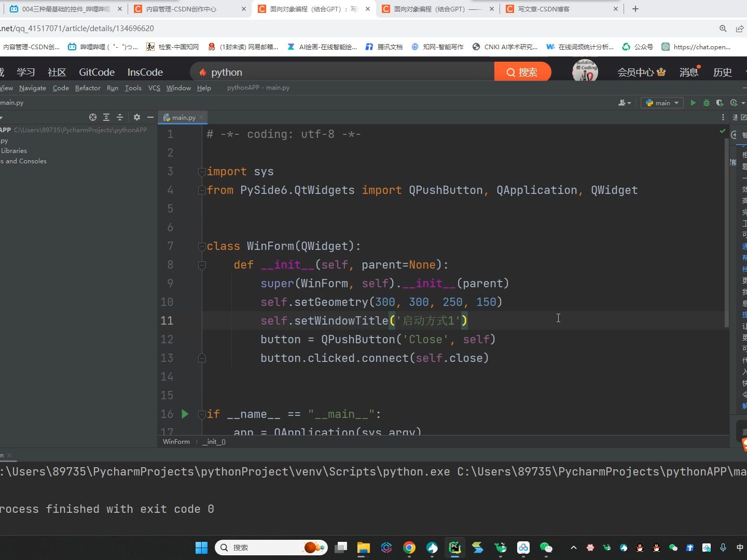Select WinForm in the editor breadcrumb
This screenshot has height=560, width=747.
coord(176,442)
